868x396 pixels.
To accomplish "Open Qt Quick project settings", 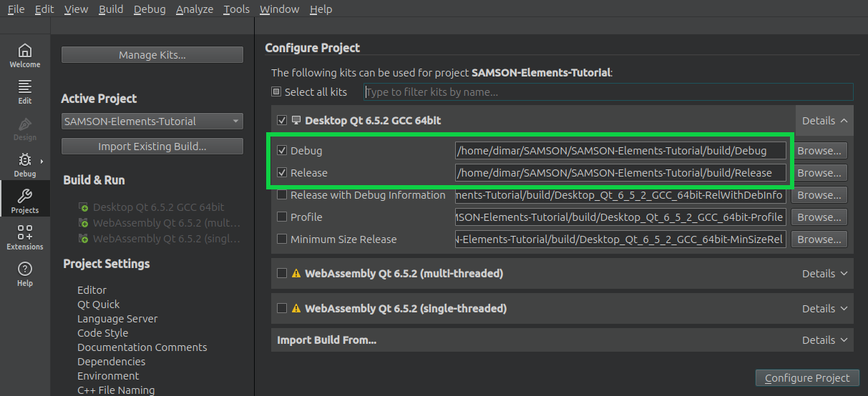I will tap(99, 305).
